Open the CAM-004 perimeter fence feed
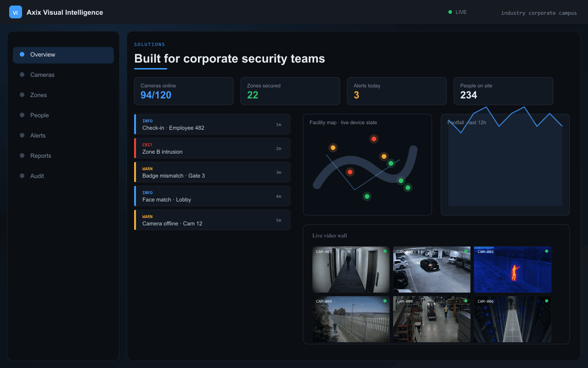The image size is (588, 368). 351,319
